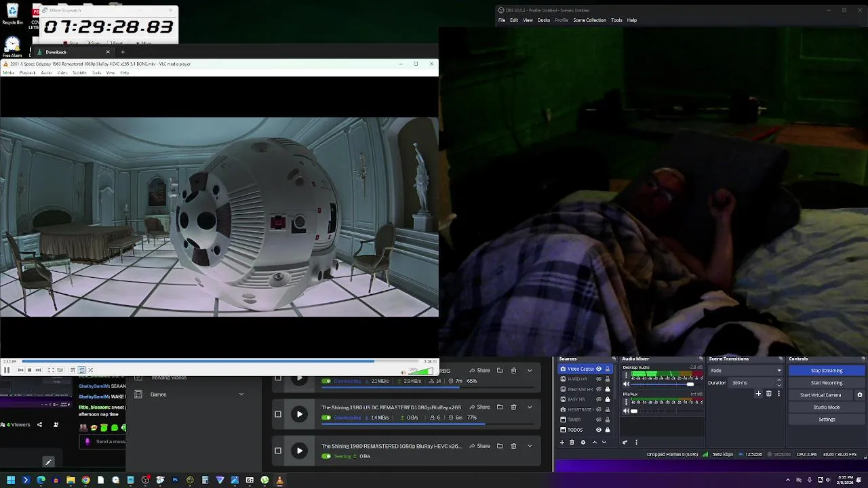Select the browser Downloads tab
Image resolution: width=868 pixels, height=488 pixels.
[x=73, y=52]
